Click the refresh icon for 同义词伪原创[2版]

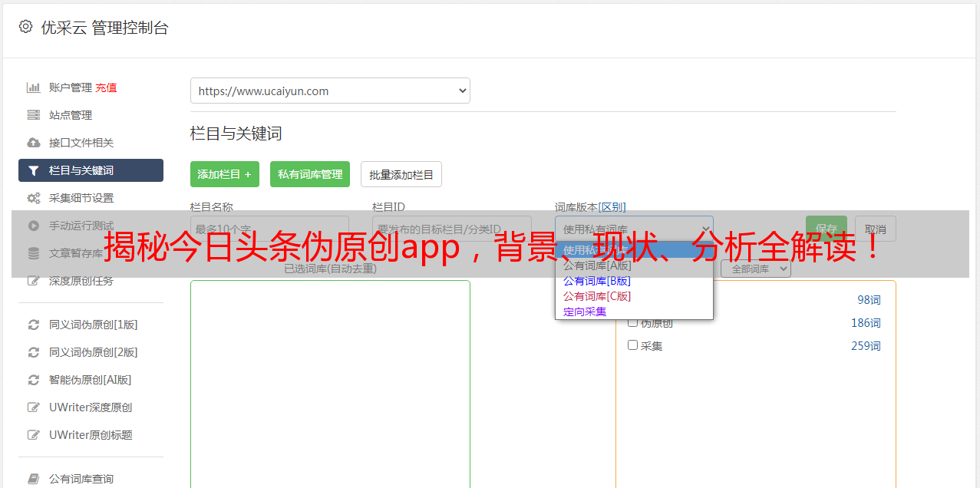(x=34, y=352)
